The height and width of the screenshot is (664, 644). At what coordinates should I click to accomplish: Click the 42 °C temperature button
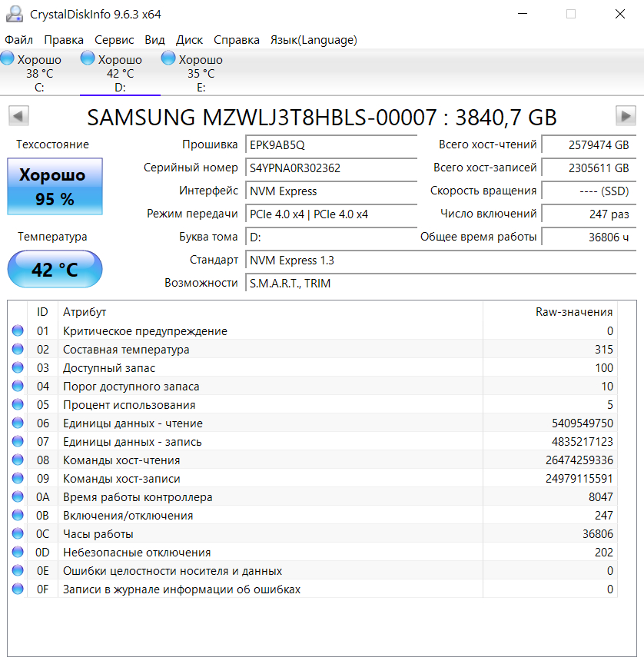pyautogui.click(x=55, y=269)
